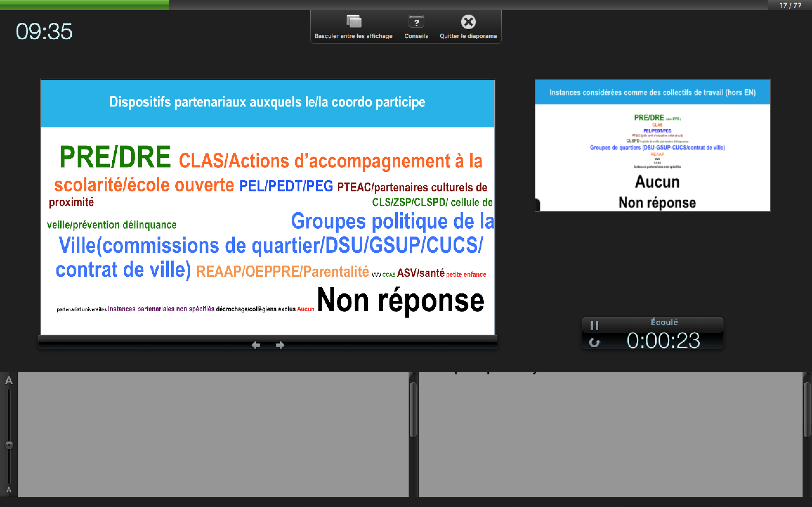The width and height of the screenshot is (812, 507).
Task: Reset the elapsed timer with circular arrow
Action: 595,342
